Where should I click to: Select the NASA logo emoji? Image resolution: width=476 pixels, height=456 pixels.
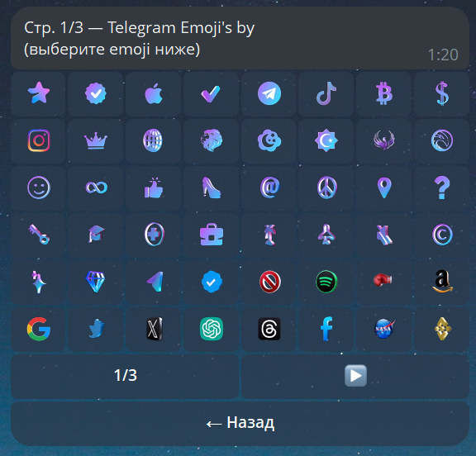pos(383,329)
